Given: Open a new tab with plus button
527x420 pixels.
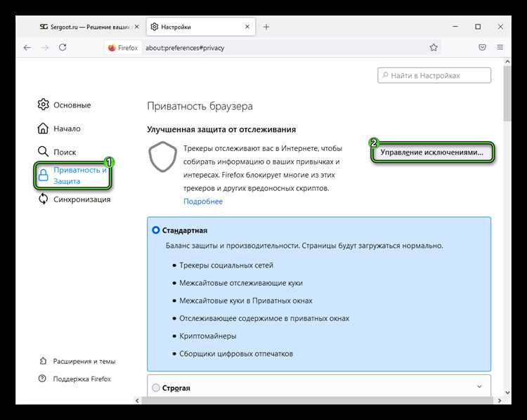Looking at the screenshot, I should click(266, 27).
